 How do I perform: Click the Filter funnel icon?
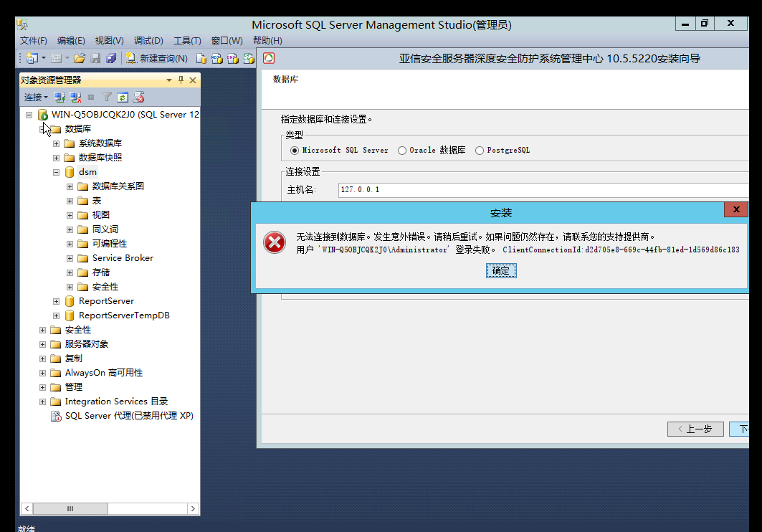pos(106,98)
